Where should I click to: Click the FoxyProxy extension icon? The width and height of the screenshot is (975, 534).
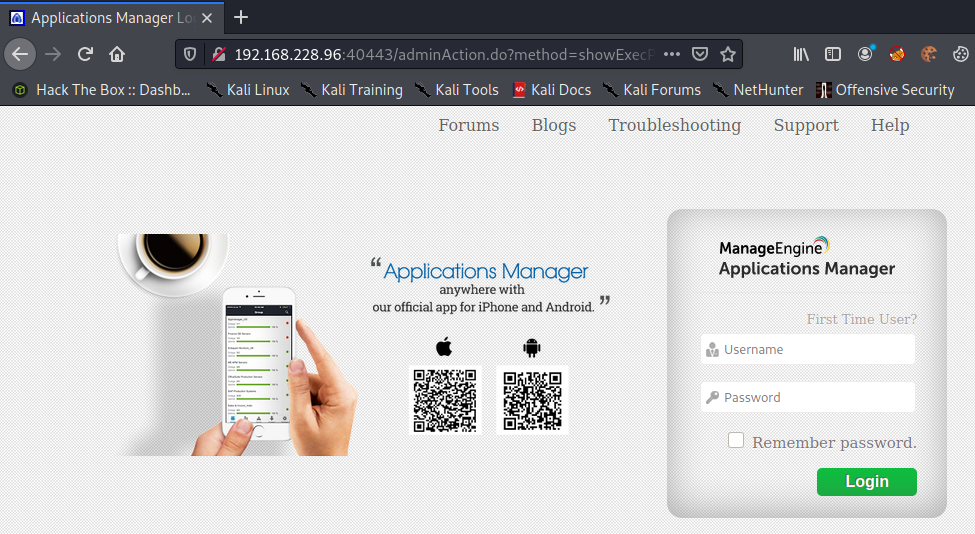coord(897,55)
